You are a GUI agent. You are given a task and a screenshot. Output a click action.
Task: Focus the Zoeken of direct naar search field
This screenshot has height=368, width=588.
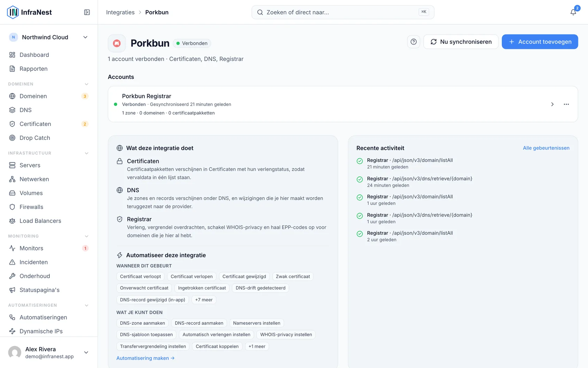[x=343, y=12]
